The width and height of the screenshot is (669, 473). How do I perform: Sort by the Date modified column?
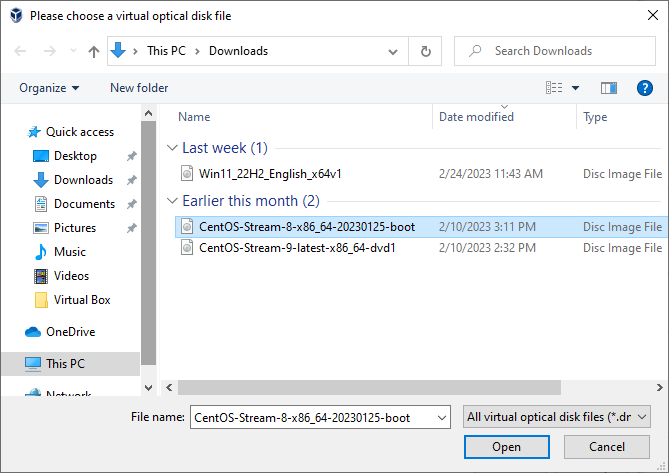click(476, 117)
